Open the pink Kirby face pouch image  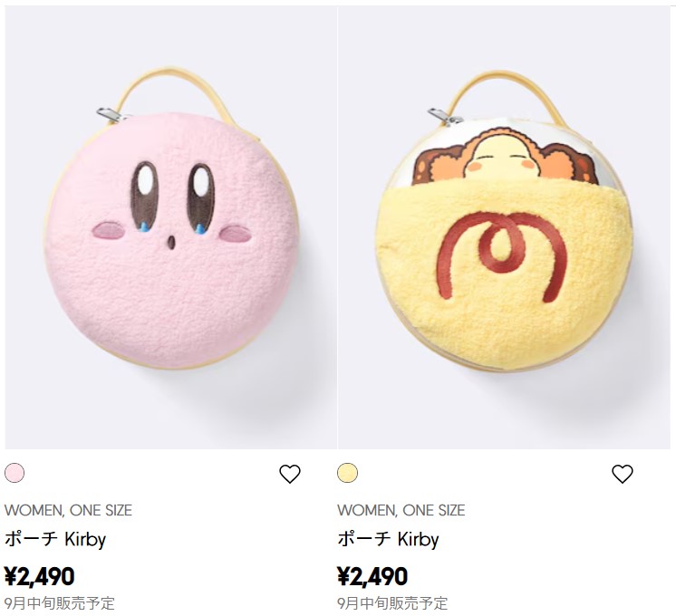170,227
